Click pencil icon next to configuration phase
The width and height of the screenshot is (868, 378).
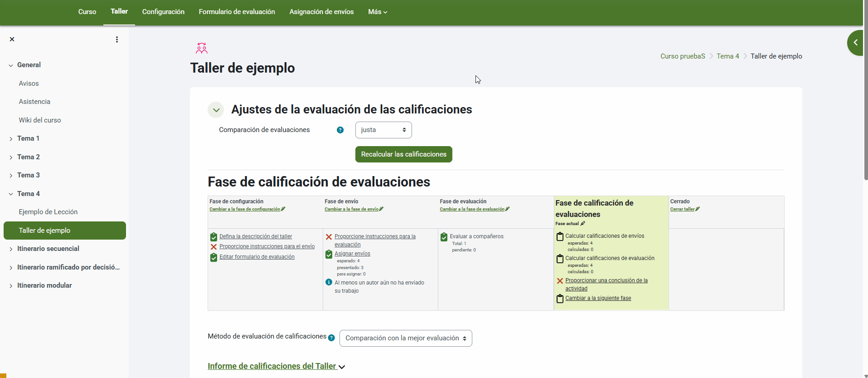[283, 209]
